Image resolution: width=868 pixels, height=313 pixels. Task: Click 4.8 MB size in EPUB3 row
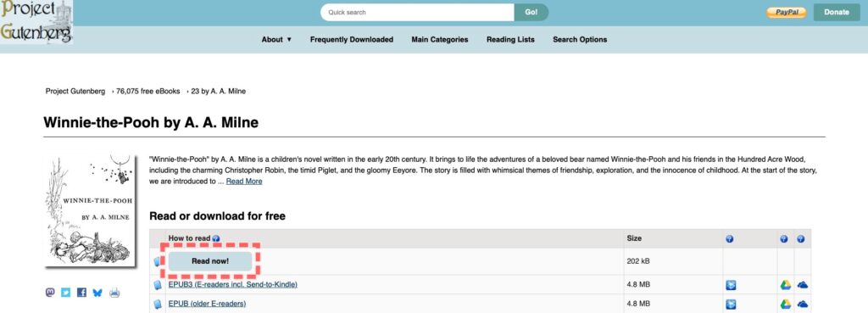[x=638, y=285]
